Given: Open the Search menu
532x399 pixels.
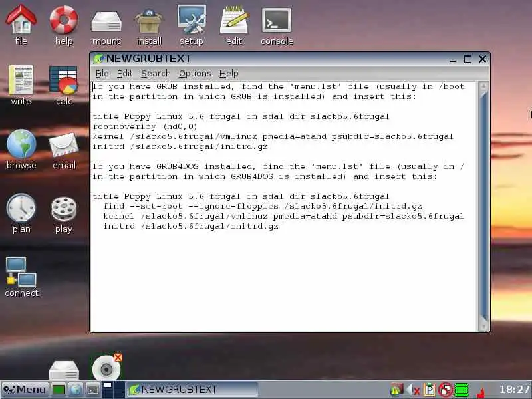Looking at the screenshot, I should 156,74.
